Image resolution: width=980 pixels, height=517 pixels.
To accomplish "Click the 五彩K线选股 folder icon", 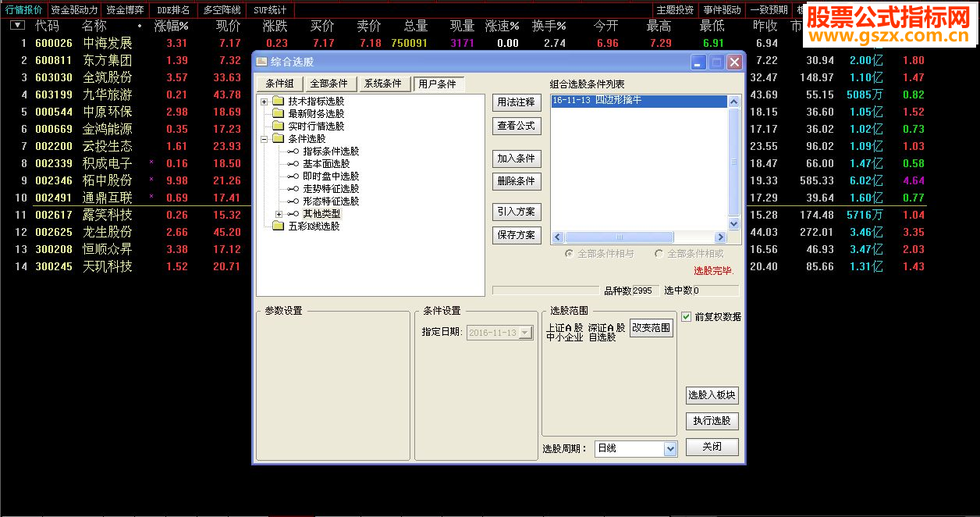I will coord(279,226).
